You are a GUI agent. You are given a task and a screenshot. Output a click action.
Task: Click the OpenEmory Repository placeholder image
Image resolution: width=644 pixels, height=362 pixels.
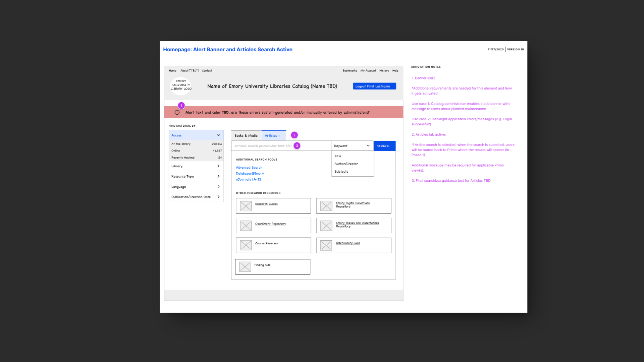tap(246, 226)
